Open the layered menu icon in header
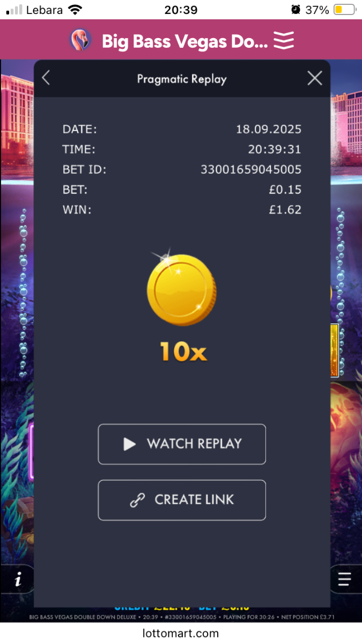 pos(284,40)
